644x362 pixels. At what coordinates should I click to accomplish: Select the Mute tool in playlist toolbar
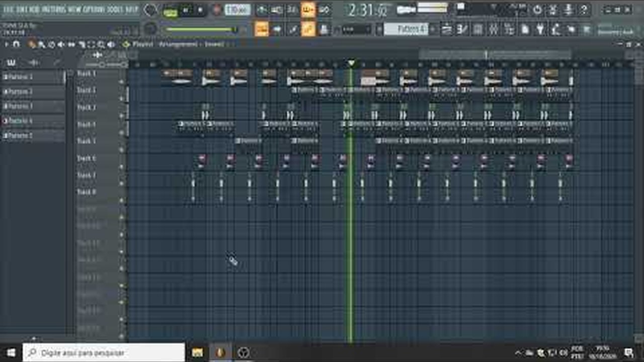click(x=61, y=45)
